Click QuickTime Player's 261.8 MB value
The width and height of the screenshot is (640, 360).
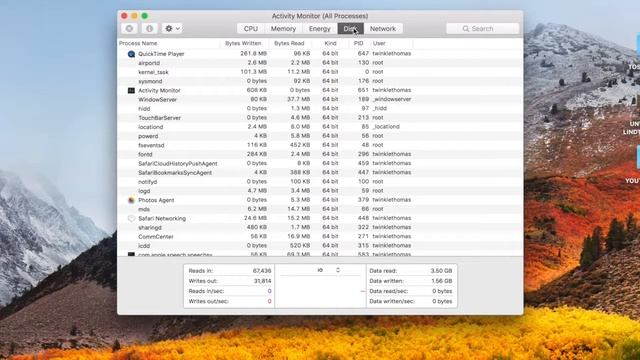pos(253,53)
